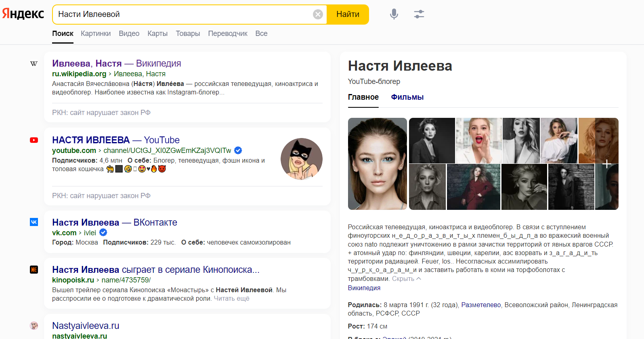Click the ru.wikipedia.org URL link
This screenshot has width=644, height=339.
[79, 74]
